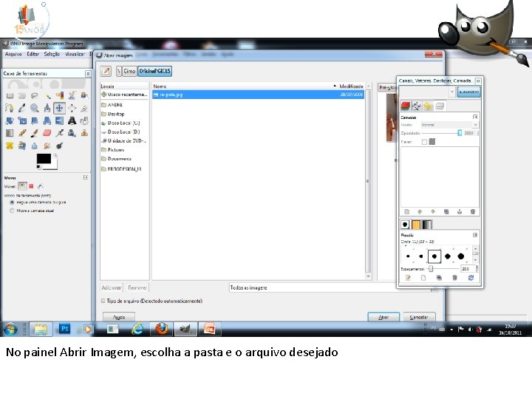Viewport: 532px width, 399px height.
Task: Open the Mover tool options menu button
Action: [86, 177]
